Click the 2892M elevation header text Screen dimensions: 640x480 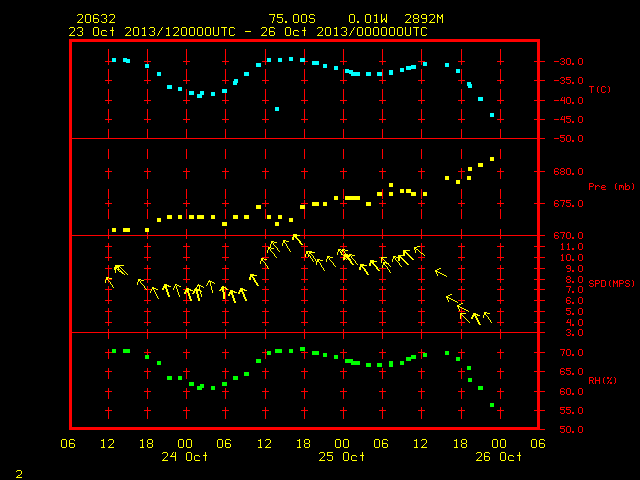424,19
